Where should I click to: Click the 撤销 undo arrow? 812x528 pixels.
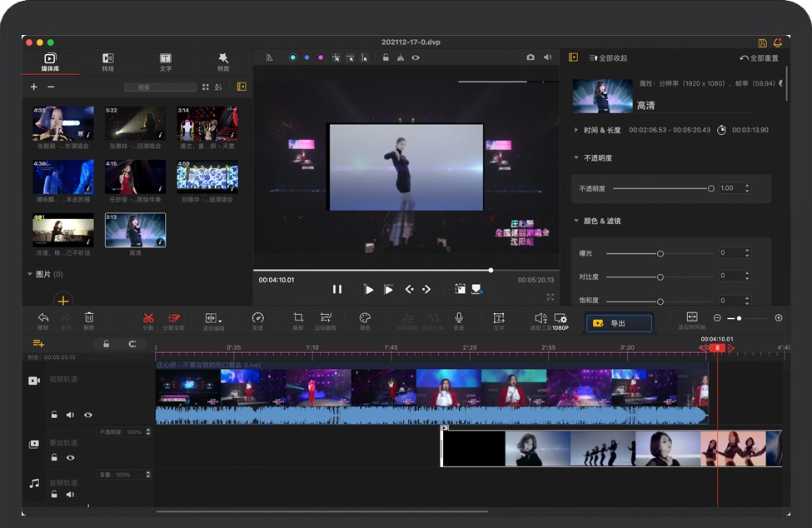[x=43, y=318]
